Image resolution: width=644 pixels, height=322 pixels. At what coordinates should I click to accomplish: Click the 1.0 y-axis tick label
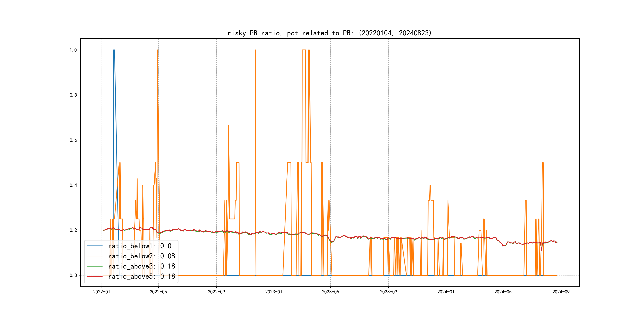(73, 50)
